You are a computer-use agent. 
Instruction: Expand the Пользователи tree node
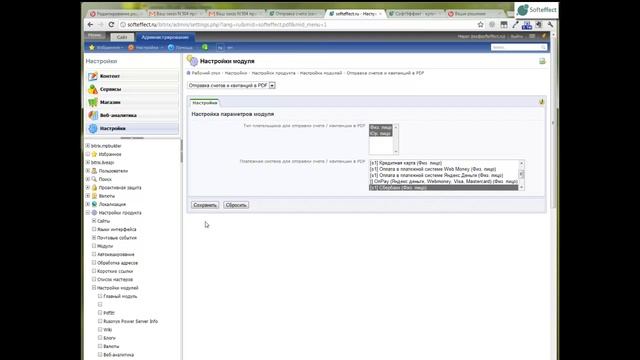(88, 171)
